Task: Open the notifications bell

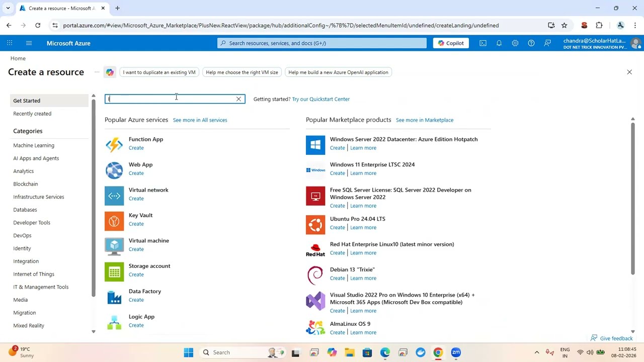Action: point(499,43)
